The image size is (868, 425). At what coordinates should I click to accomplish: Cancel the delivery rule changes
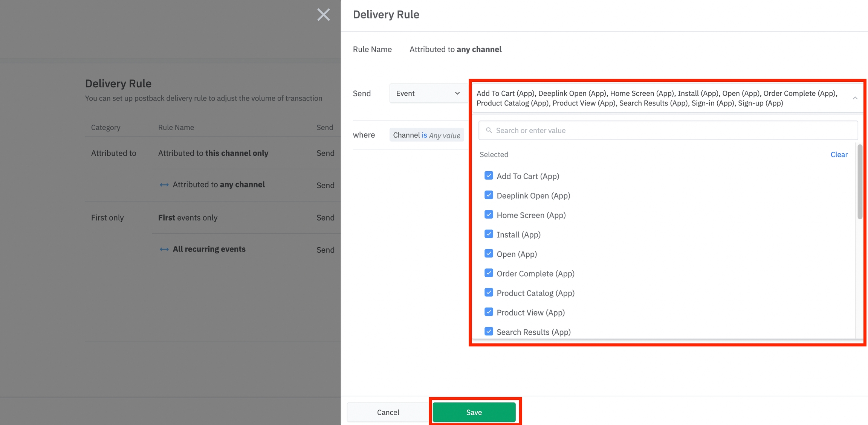click(x=388, y=412)
